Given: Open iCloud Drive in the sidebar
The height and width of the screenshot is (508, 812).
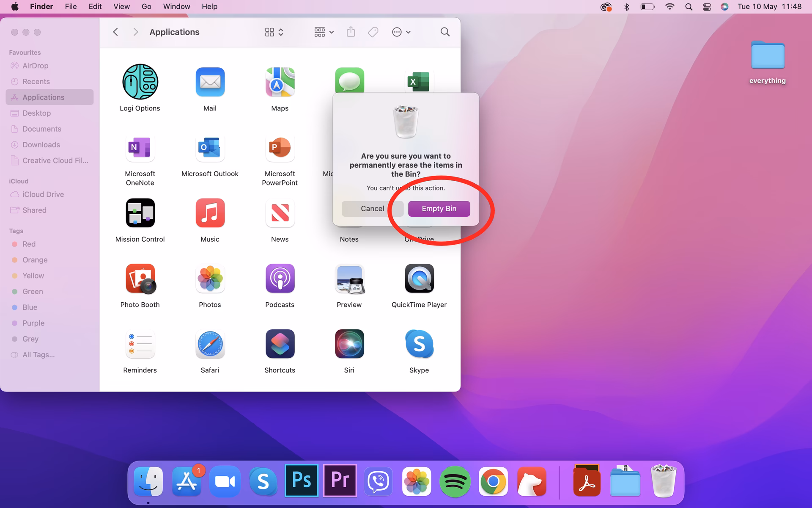Looking at the screenshot, I should pos(49,194).
